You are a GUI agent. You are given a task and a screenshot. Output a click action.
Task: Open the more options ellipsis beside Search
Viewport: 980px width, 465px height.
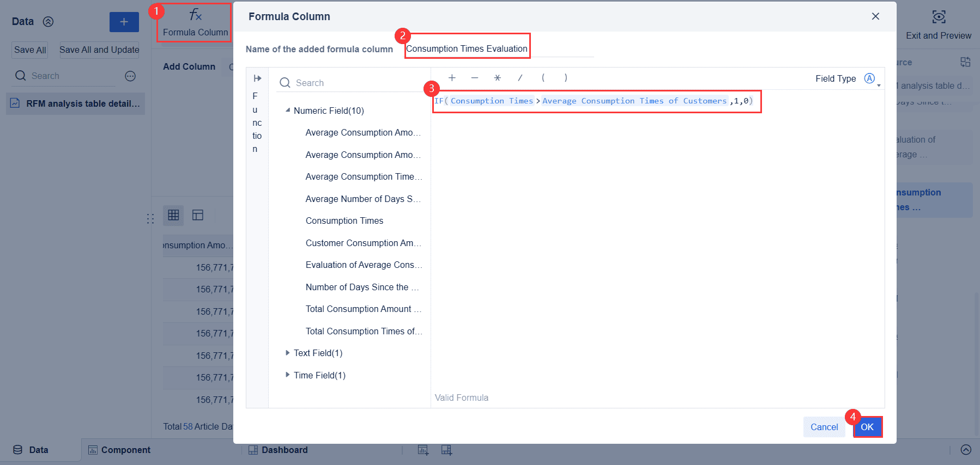click(130, 76)
